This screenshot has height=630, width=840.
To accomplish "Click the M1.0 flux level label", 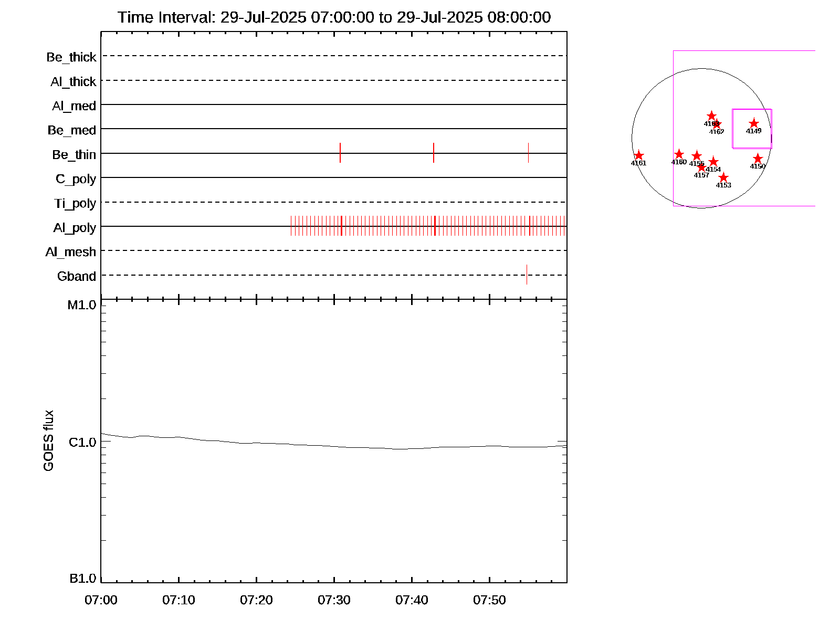I will click(82, 305).
